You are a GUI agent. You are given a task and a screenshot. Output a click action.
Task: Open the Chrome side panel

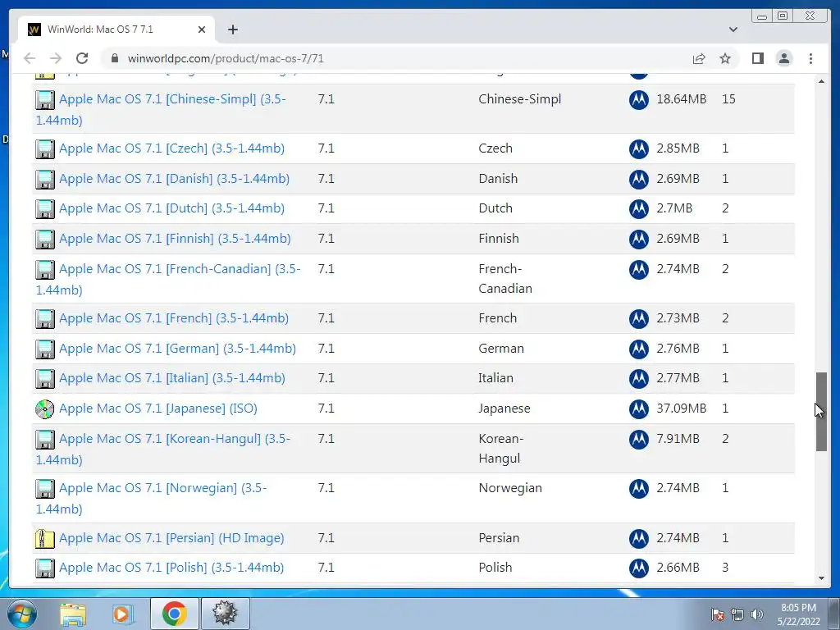click(x=757, y=58)
